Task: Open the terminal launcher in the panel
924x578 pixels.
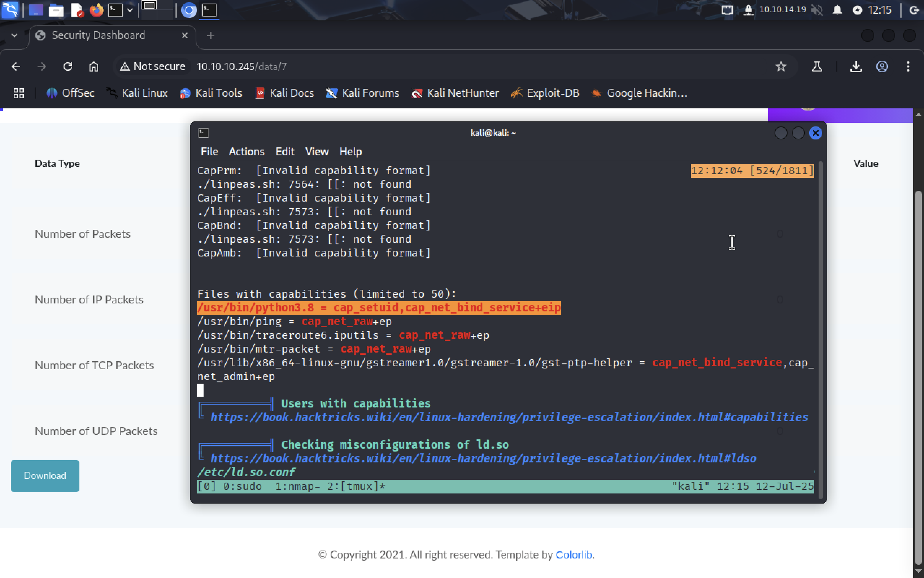Action: click(x=115, y=10)
